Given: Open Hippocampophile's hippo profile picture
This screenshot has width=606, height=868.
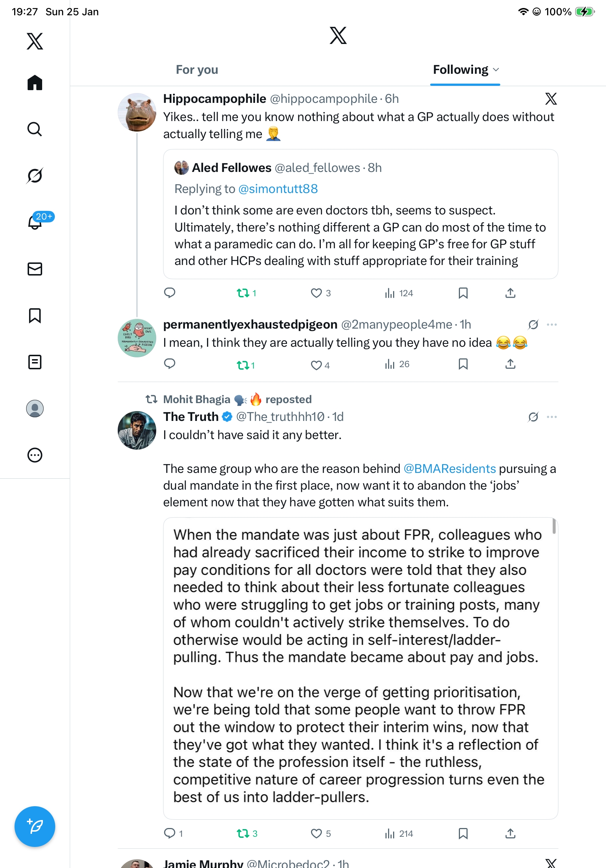Looking at the screenshot, I should (137, 112).
